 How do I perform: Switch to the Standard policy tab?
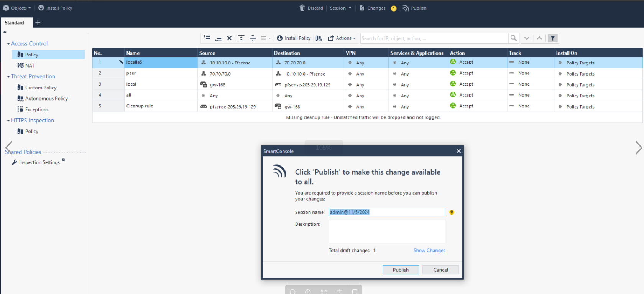(15, 23)
